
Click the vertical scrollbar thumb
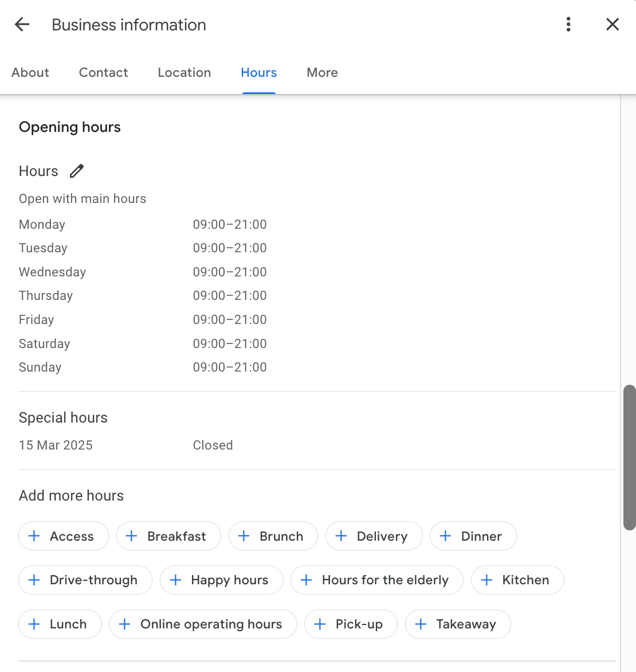pyautogui.click(x=629, y=458)
